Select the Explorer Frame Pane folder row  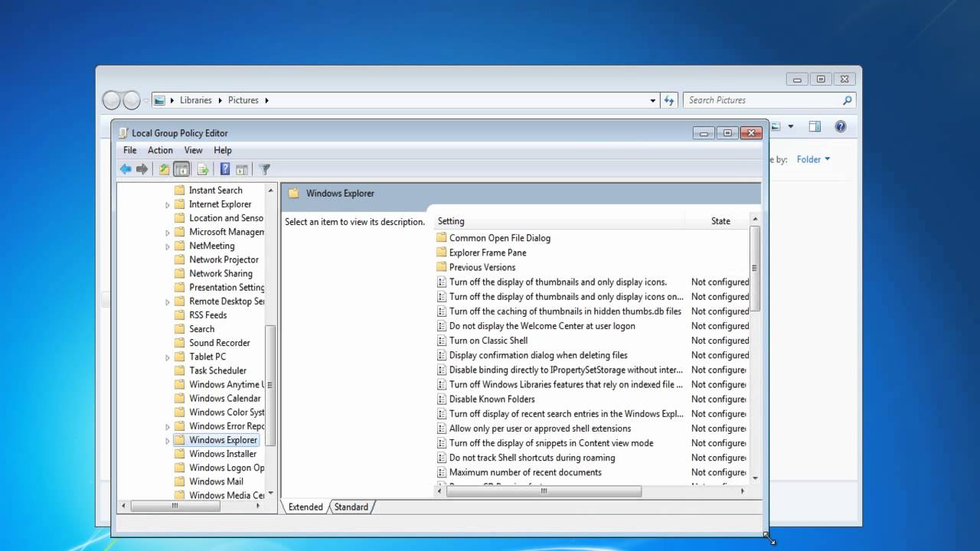pos(488,253)
